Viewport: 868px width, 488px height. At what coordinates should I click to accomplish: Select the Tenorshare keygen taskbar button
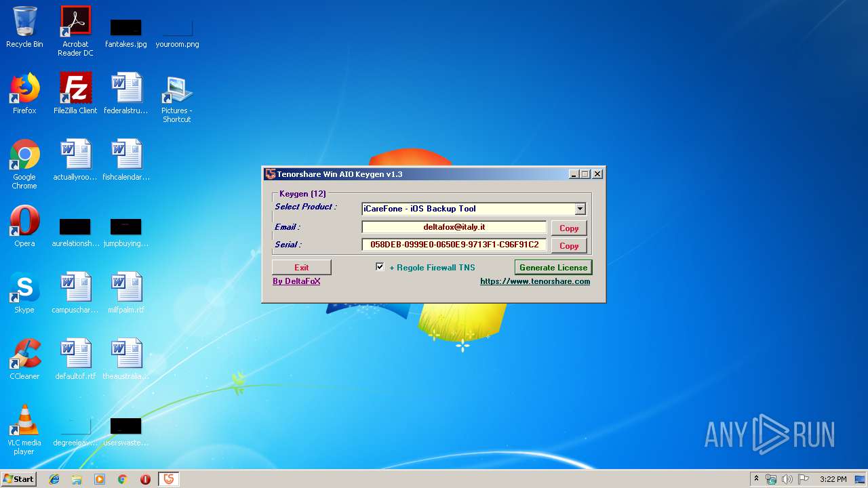click(169, 479)
